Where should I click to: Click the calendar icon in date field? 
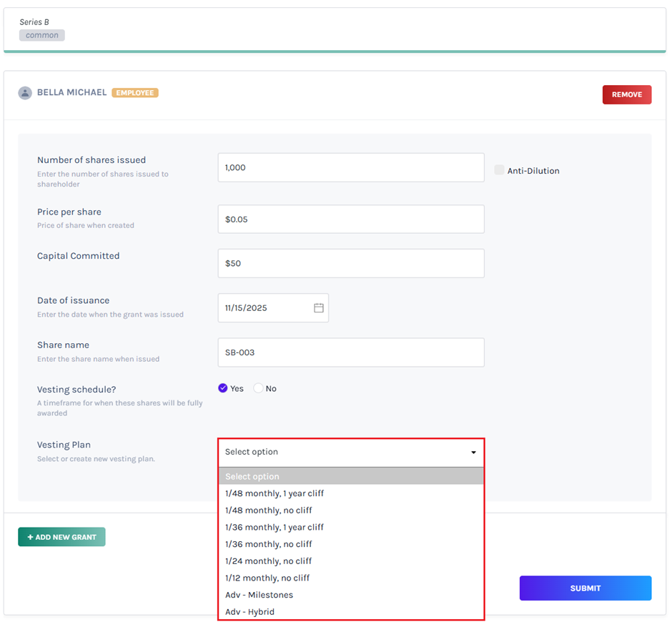pos(319,308)
